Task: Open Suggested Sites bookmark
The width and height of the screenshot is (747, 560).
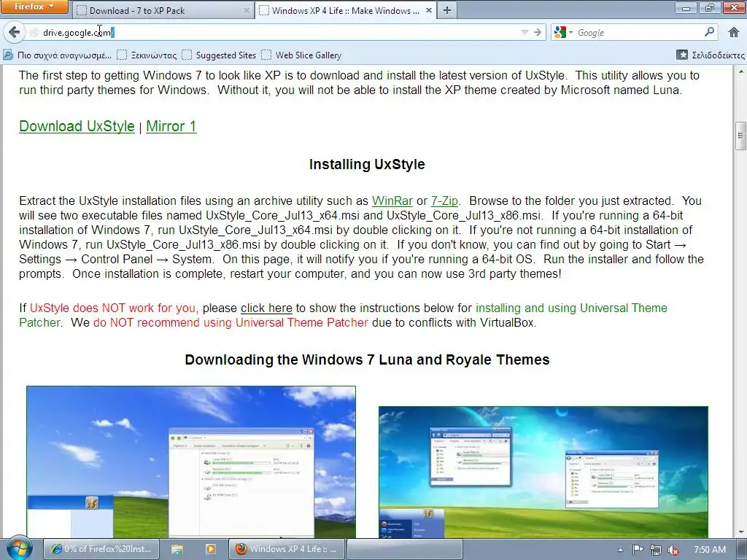Action: (x=219, y=55)
